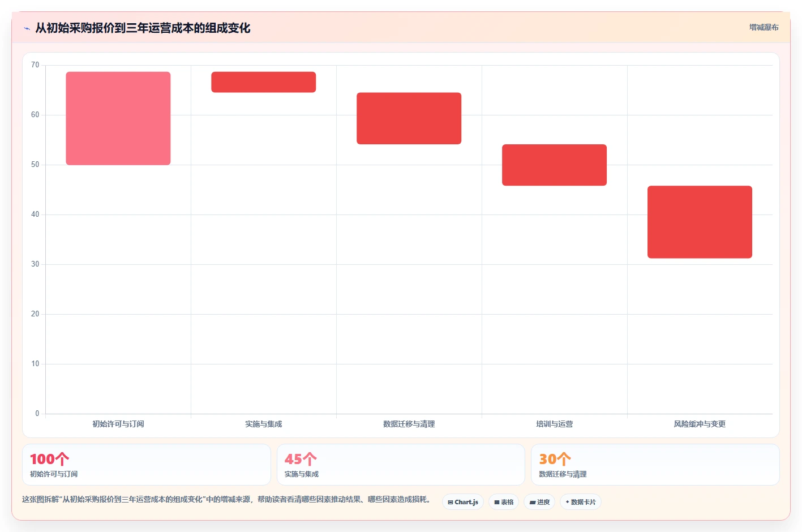Open the 45个 实施与集成 stat card
Image resolution: width=802 pixels, height=532 pixels.
(401, 465)
